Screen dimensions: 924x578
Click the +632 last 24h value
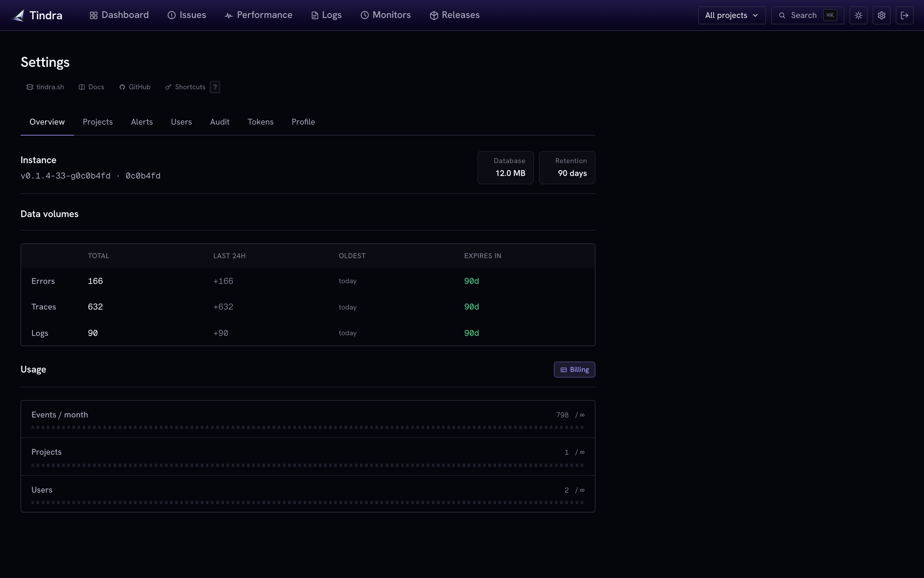[223, 307]
